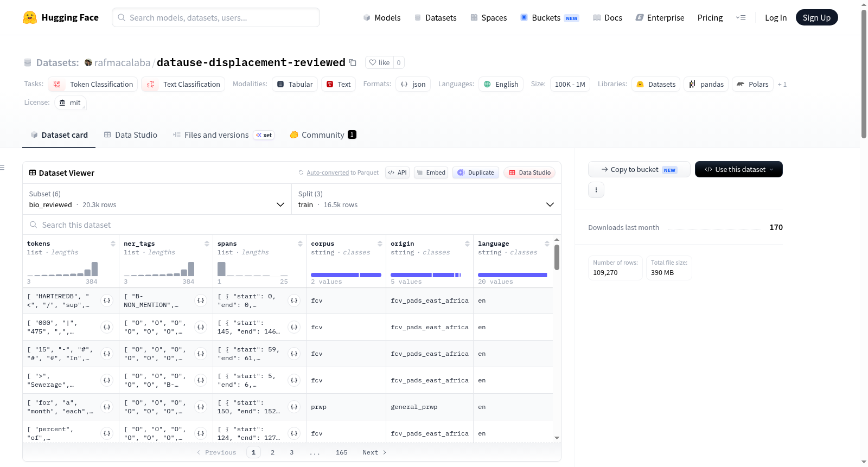The image size is (868, 467).
Task: Open Buckets in the top navigation
Action: [550, 18]
